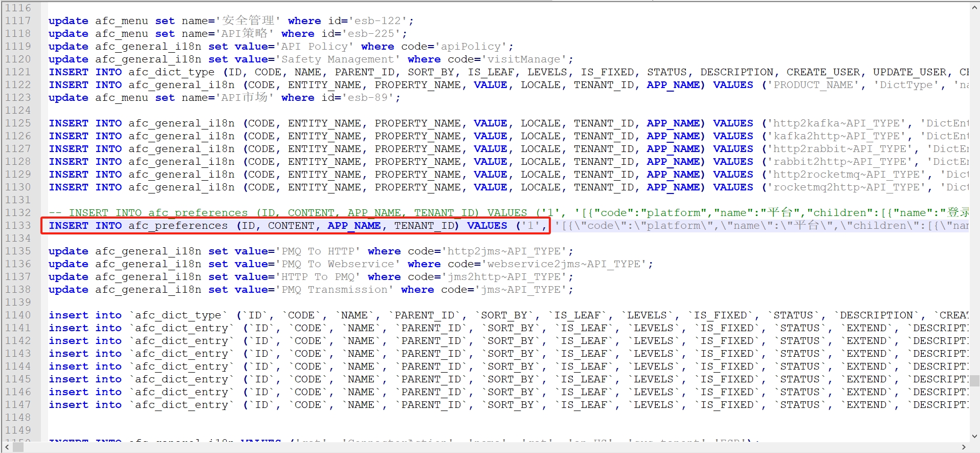Viewport: 980px width, 453px height.
Task: Click 'afc_preferences' on highlighted line 1133
Action: point(177,226)
